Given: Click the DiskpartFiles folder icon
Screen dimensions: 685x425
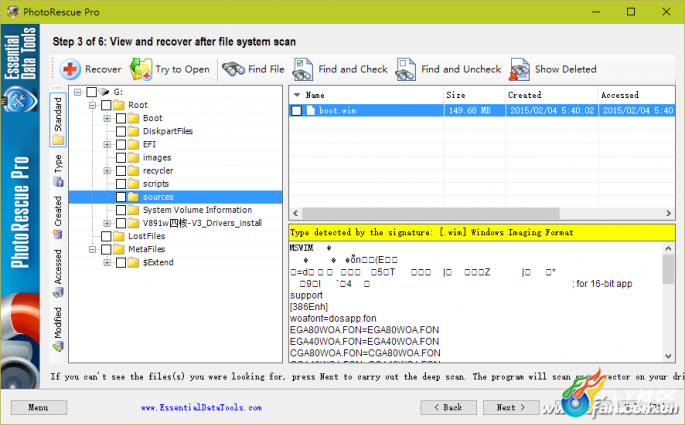Looking at the screenshot, I should [134, 131].
